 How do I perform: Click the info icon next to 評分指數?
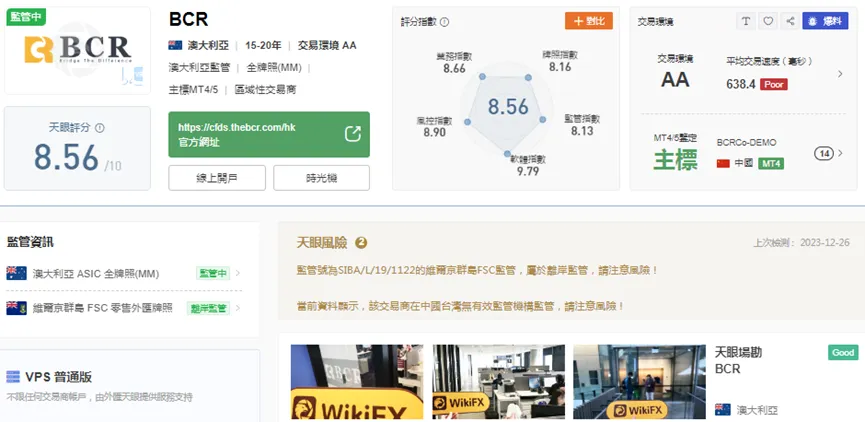pos(444,22)
